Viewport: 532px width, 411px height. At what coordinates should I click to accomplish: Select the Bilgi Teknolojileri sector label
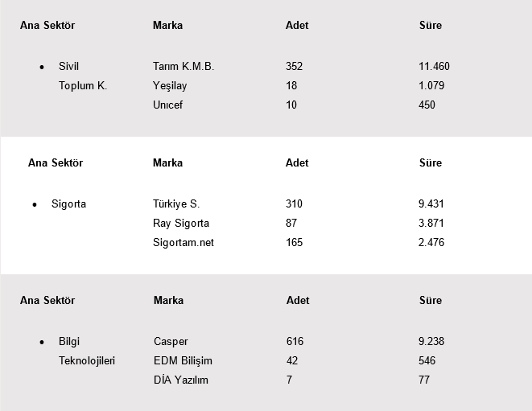point(86,351)
